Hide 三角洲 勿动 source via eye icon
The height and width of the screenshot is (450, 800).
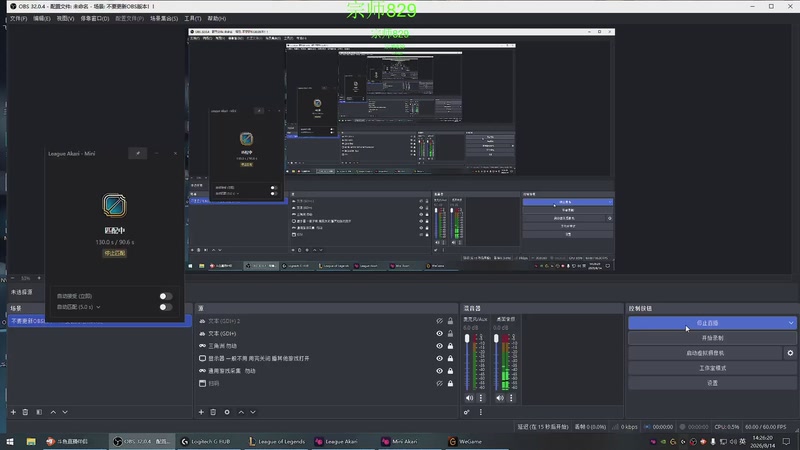click(439, 346)
